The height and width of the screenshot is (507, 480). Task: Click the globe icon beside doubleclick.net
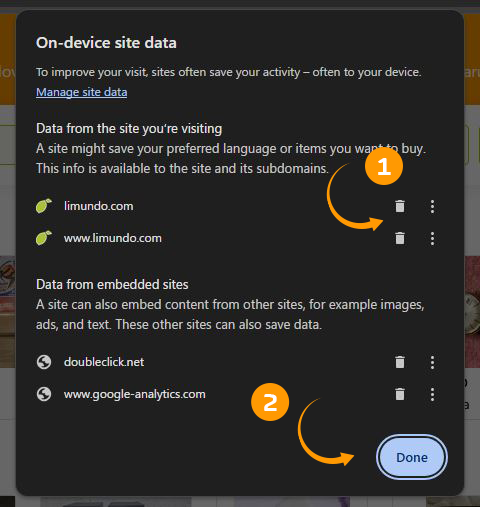[x=44, y=362]
